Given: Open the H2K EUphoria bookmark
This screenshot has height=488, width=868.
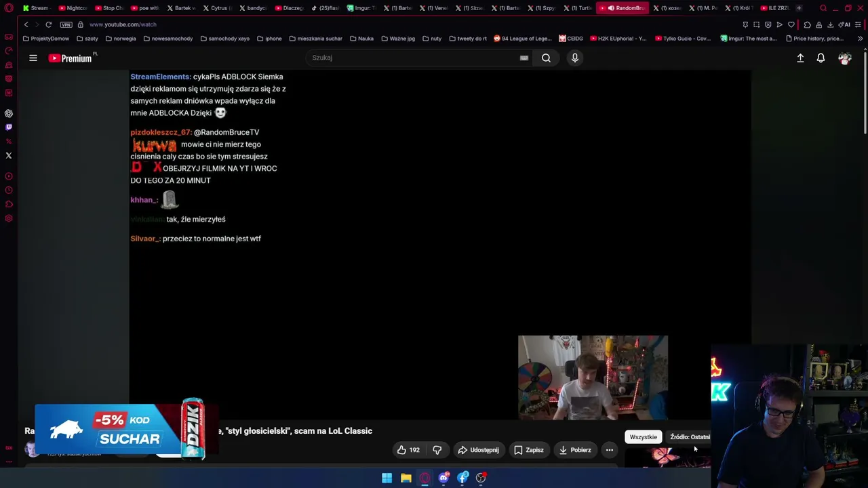Looking at the screenshot, I should coord(618,39).
